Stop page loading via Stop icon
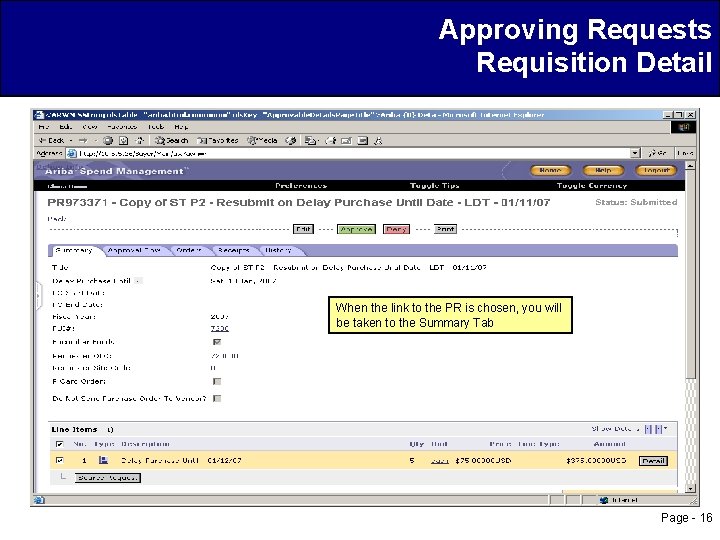 pyautogui.click(x=108, y=141)
